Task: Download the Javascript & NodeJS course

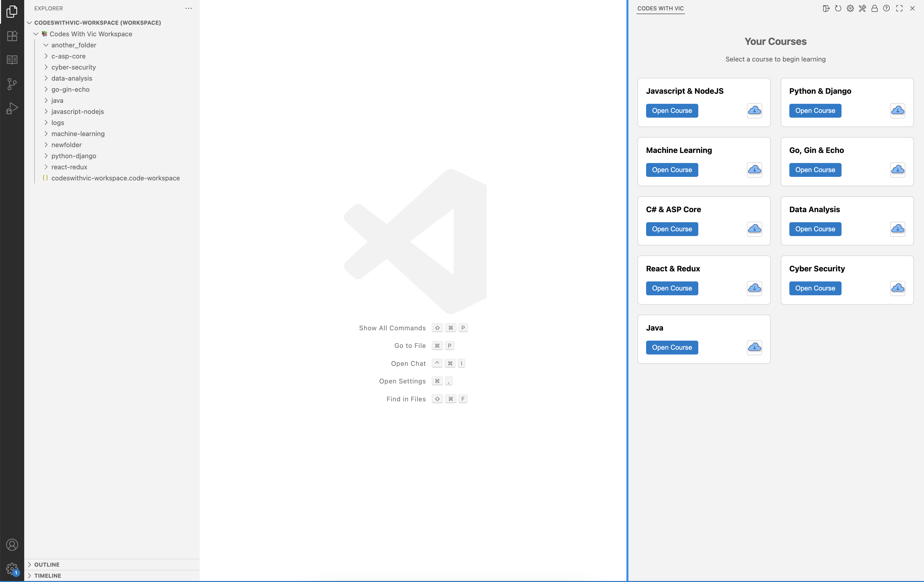Action: (x=754, y=111)
